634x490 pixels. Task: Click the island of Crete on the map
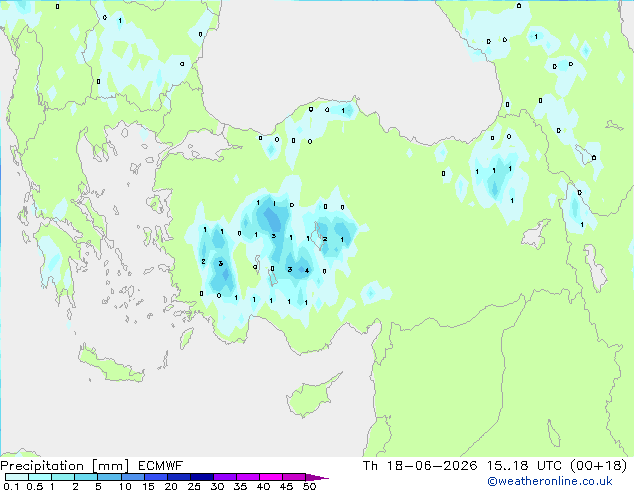[x=111, y=365]
